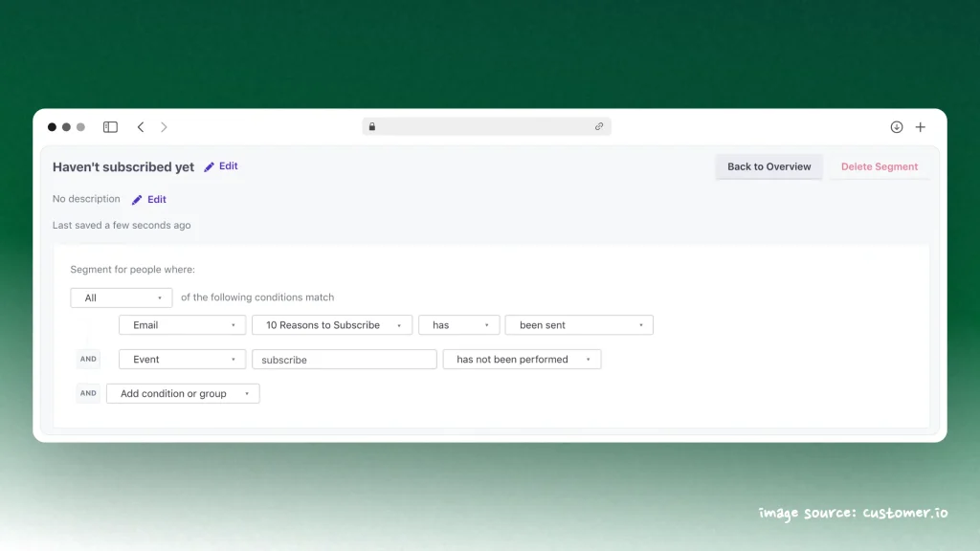The width and height of the screenshot is (980, 551).
Task: Click the Edit pencil beside 'No description'
Action: pyautogui.click(x=137, y=199)
